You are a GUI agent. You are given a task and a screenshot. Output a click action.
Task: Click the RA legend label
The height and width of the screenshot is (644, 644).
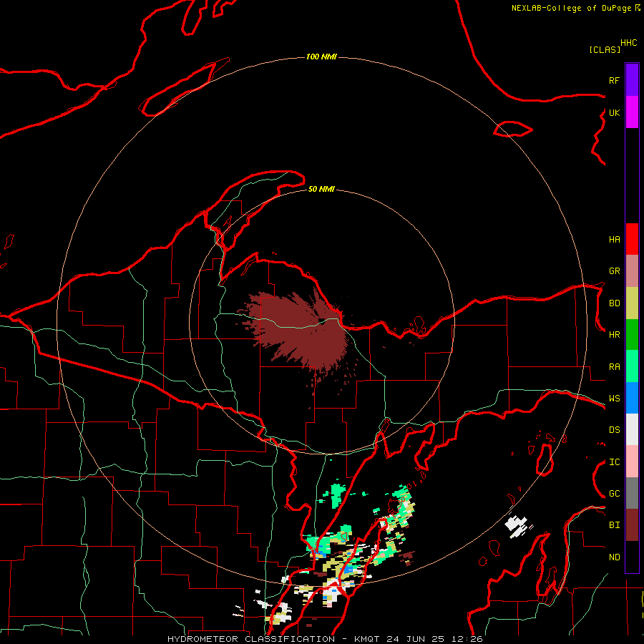(x=614, y=367)
